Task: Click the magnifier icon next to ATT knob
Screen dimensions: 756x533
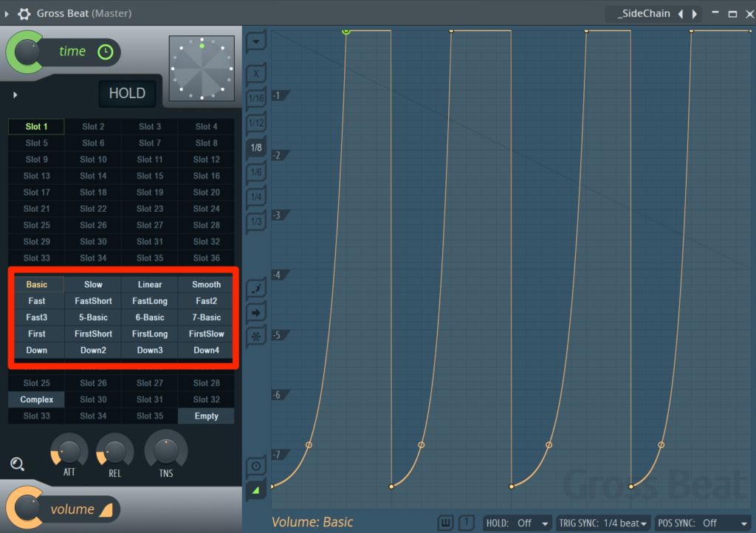Action: [x=18, y=464]
